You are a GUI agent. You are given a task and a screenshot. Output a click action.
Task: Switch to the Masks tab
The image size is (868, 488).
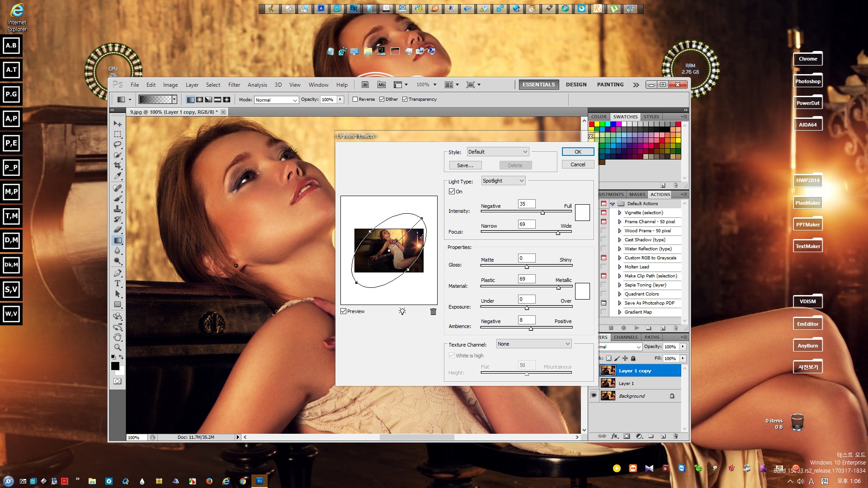click(x=637, y=194)
